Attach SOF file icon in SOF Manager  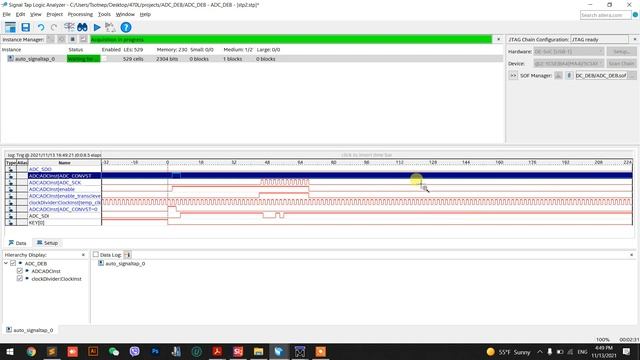[x=569, y=76]
